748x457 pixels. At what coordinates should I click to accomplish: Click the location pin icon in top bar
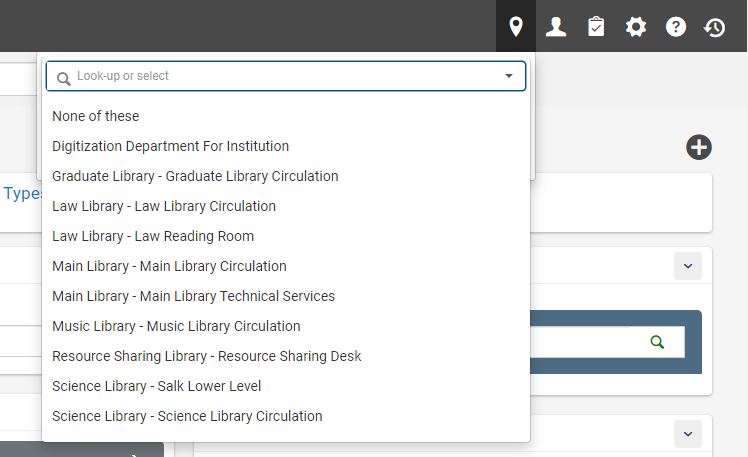tap(516, 26)
